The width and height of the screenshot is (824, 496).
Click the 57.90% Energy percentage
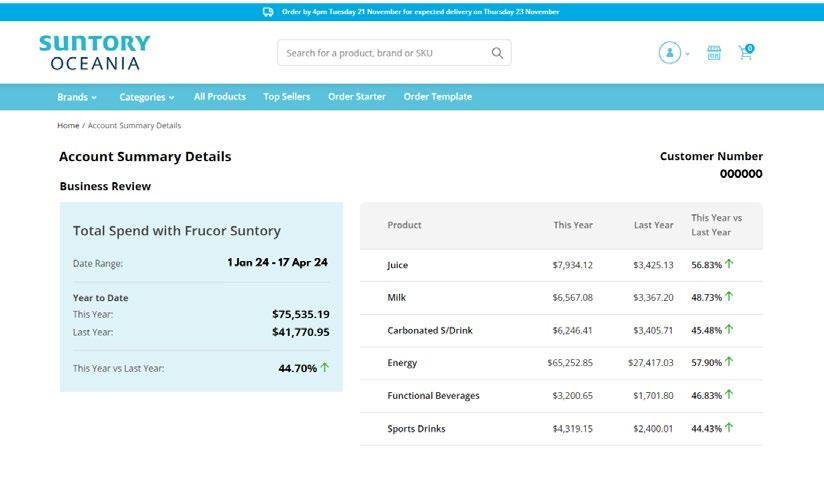click(x=706, y=363)
